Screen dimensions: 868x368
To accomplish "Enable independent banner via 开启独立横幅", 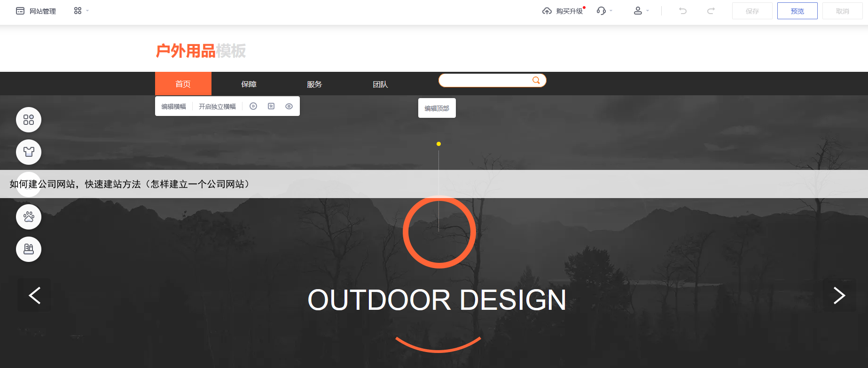I will [x=217, y=107].
